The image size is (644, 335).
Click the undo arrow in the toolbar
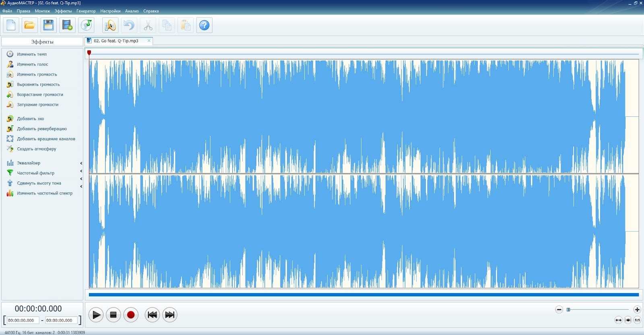pyautogui.click(x=129, y=25)
